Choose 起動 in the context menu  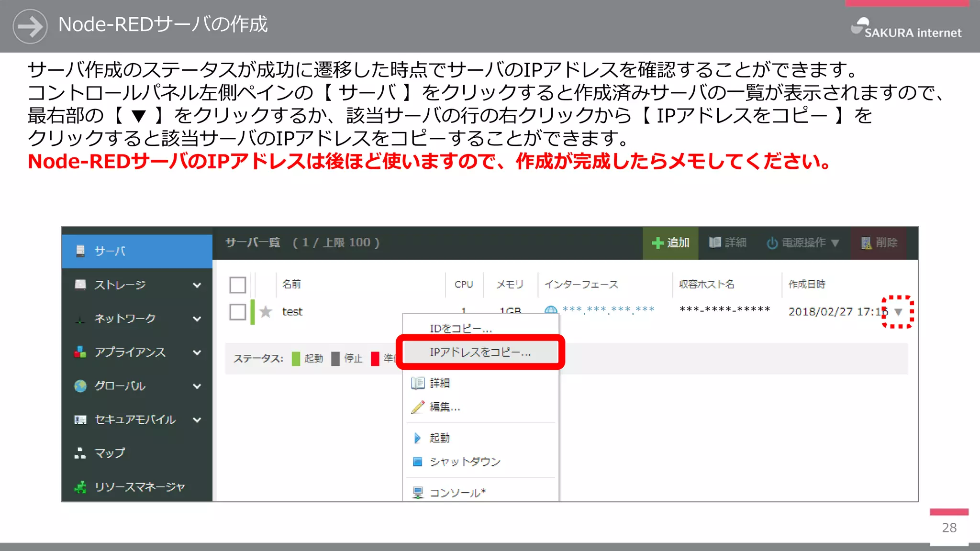tap(480, 438)
